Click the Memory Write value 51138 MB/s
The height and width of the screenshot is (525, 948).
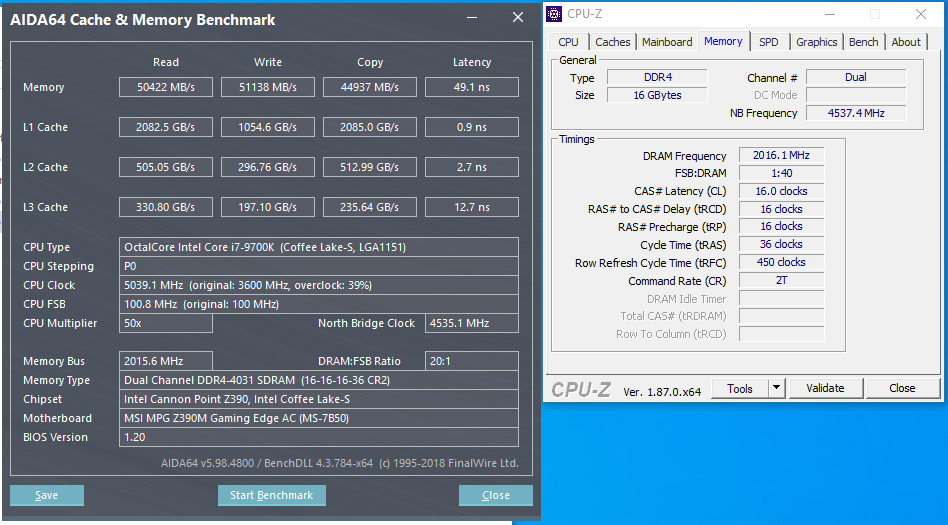[x=268, y=87]
